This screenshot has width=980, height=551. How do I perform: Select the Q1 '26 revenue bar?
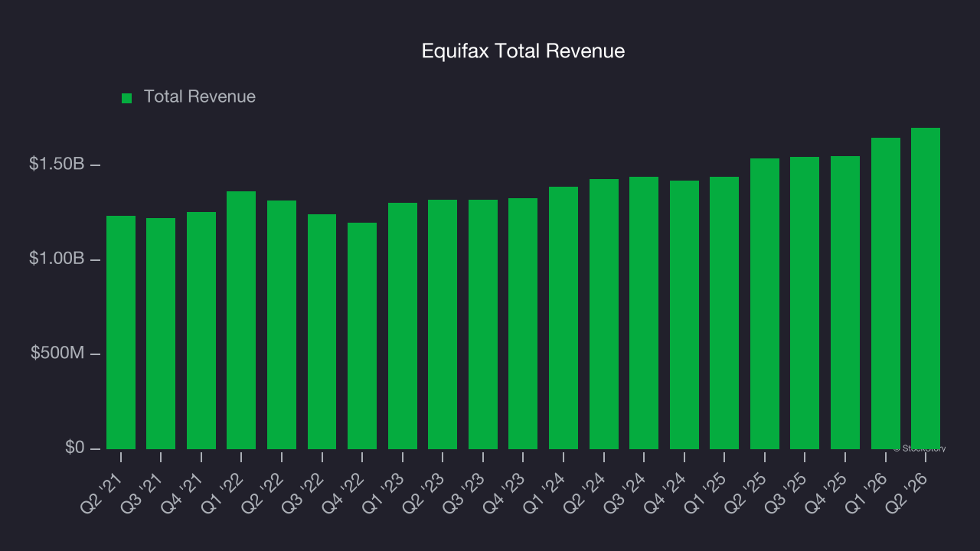[x=886, y=293]
